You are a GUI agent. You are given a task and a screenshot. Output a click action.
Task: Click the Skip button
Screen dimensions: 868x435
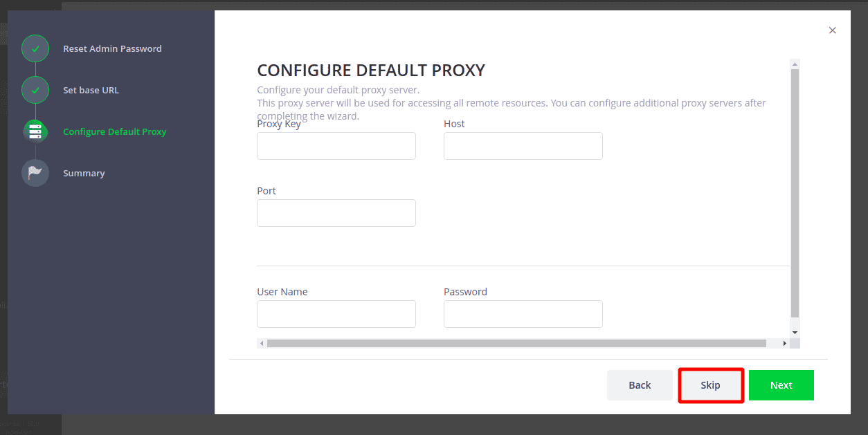(711, 385)
